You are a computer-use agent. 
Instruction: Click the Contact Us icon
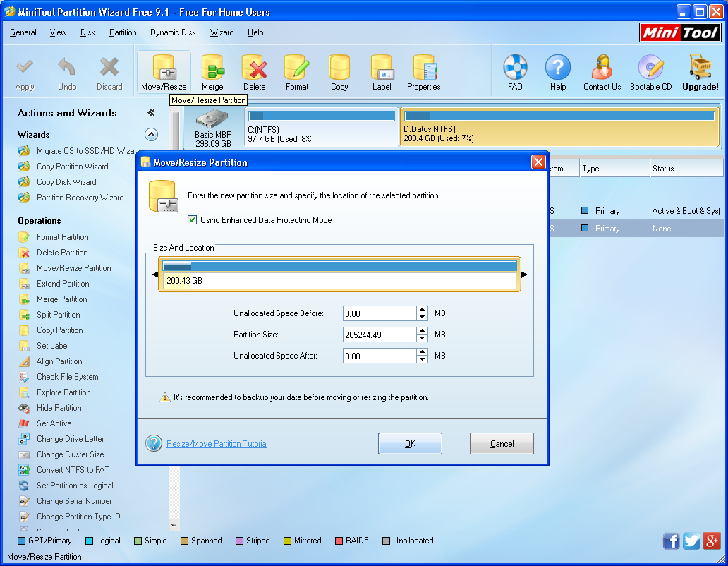click(x=601, y=71)
